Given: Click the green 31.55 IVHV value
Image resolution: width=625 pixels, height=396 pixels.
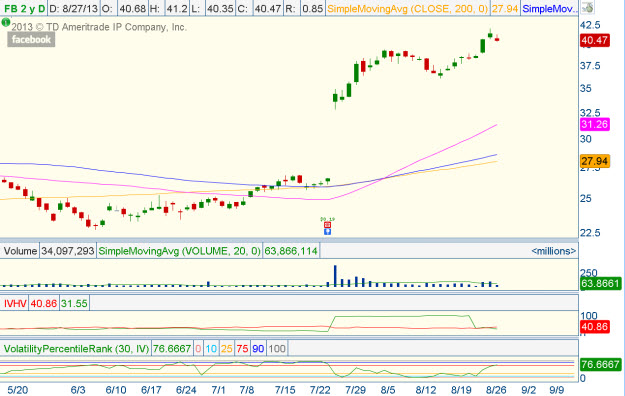Looking at the screenshot, I should [74, 303].
